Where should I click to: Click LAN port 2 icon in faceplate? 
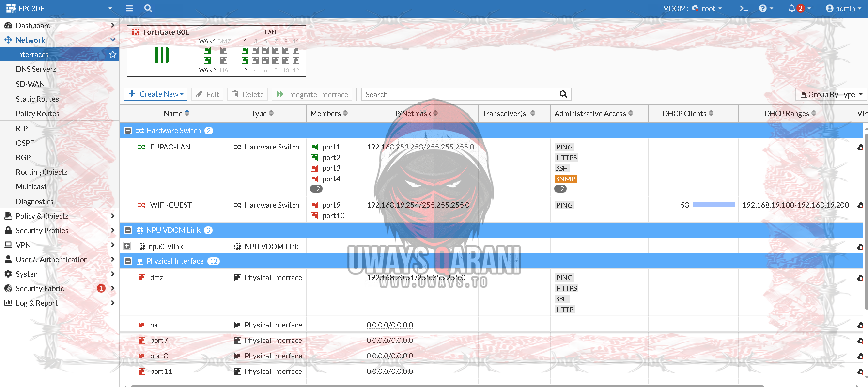(x=245, y=60)
